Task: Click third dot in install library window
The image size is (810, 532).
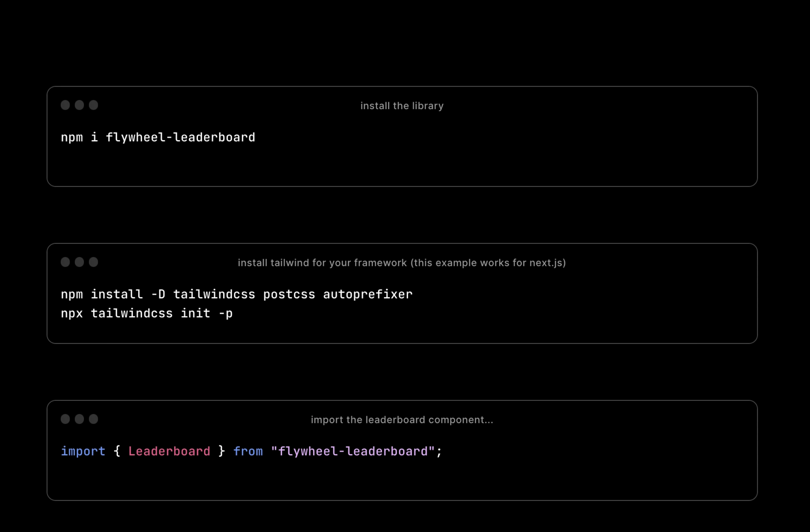Action: [x=93, y=105]
